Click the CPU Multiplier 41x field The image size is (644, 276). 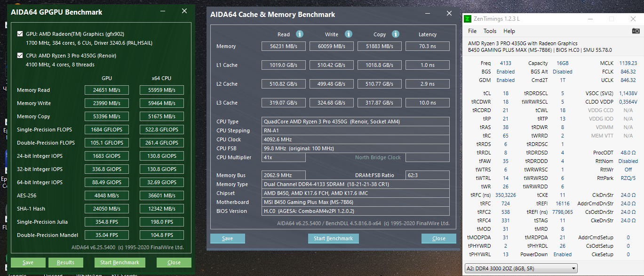(284, 157)
